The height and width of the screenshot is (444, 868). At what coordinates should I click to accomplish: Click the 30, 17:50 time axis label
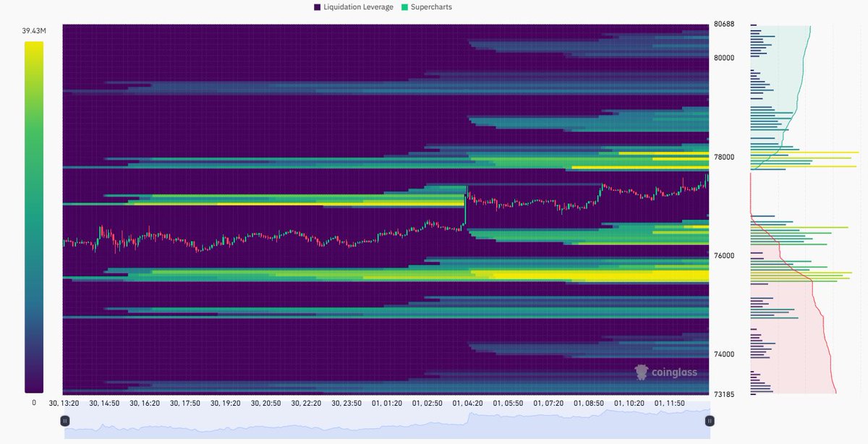click(x=185, y=402)
